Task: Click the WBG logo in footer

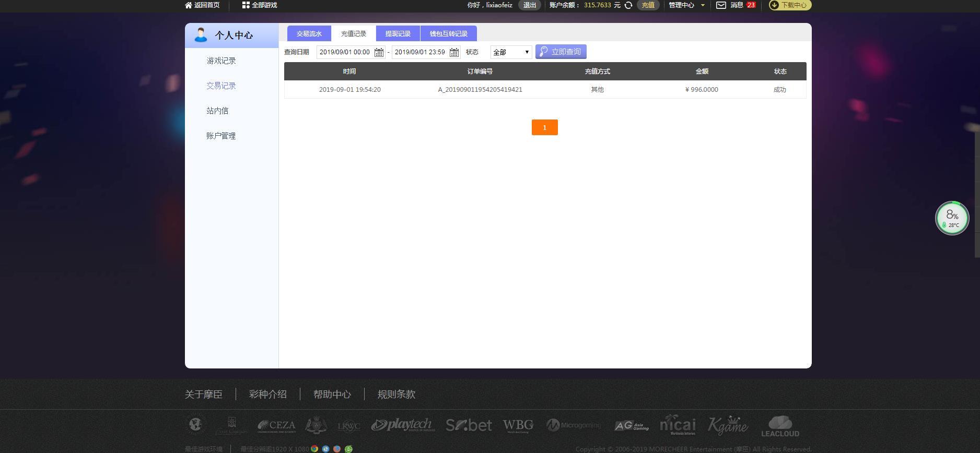Action: click(x=518, y=426)
